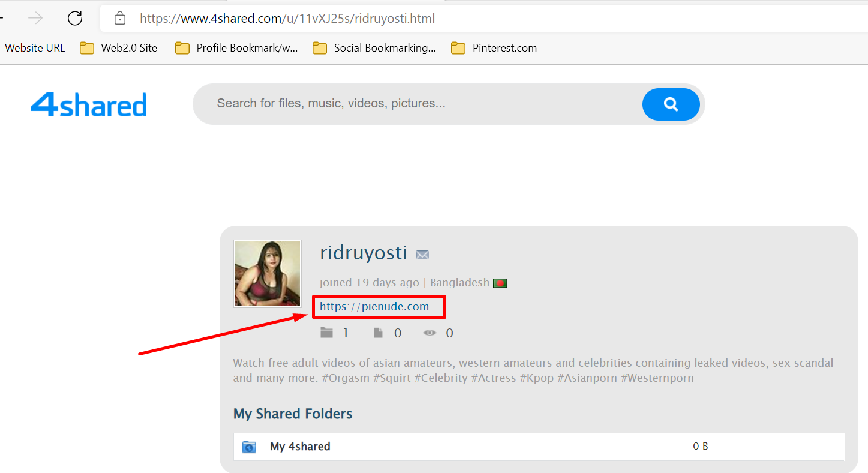Click the views eye icon

(x=430, y=333)
